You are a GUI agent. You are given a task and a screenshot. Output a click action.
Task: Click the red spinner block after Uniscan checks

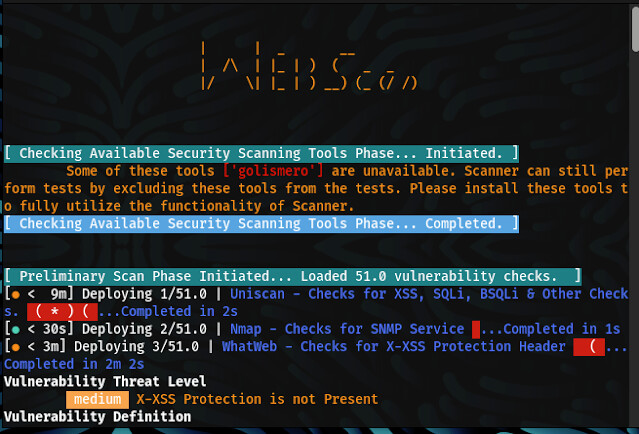click(x=62, y=312)
